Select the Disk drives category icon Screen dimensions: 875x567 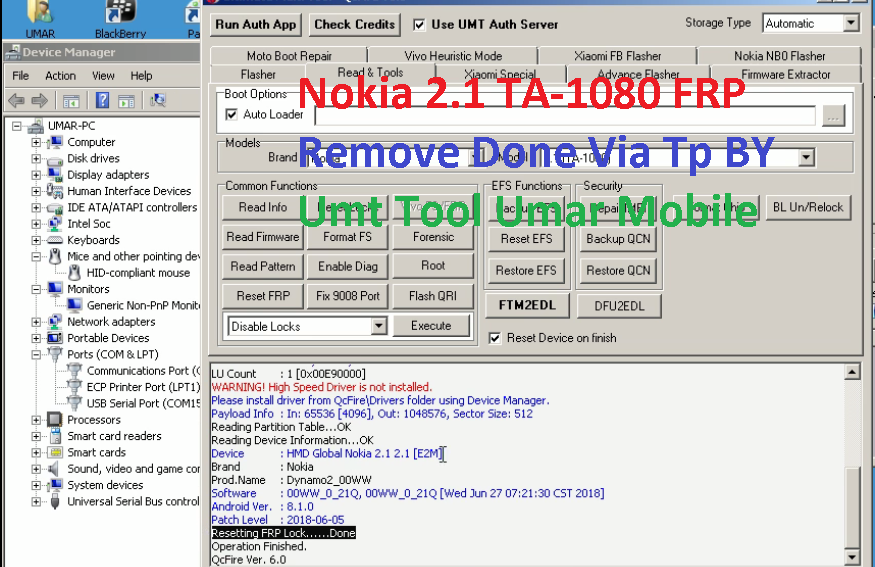tap(54, 158)
